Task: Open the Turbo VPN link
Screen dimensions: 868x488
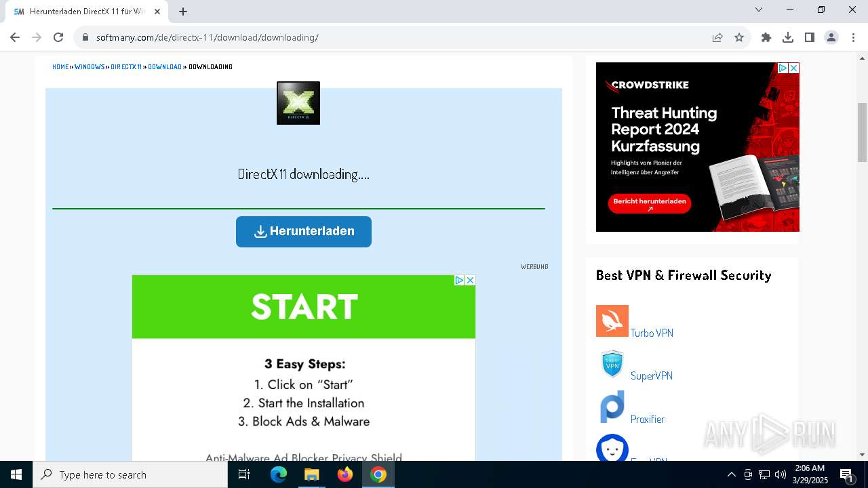Action: tap(652, 333)
